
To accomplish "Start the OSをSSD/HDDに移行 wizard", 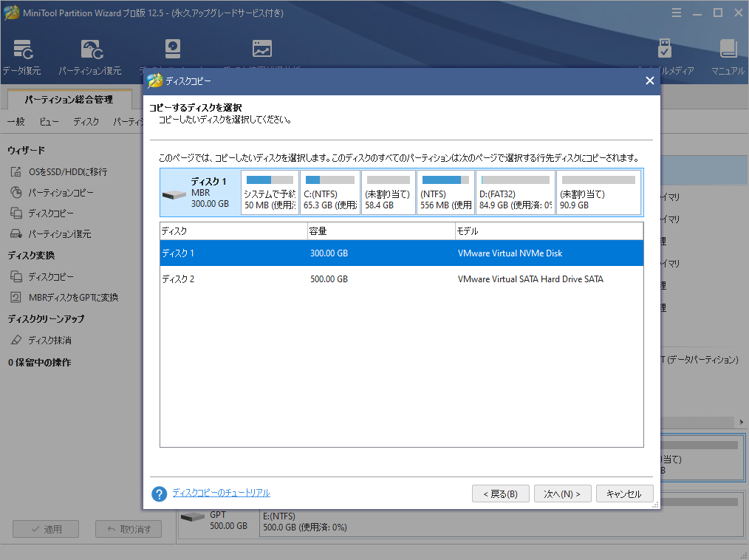I will (68, 172).
